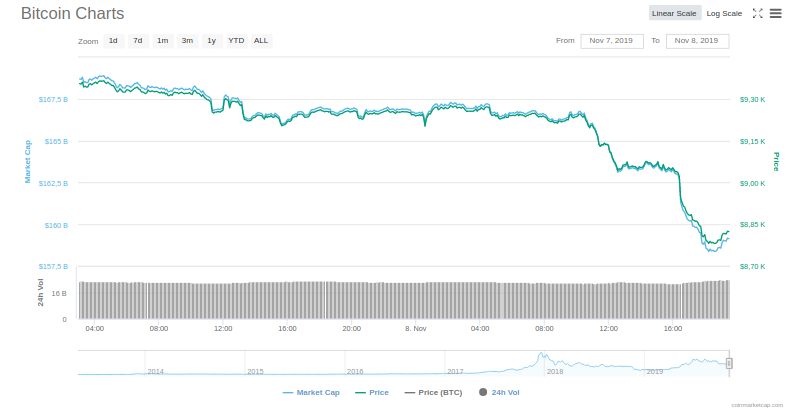Screen dimensions: 805x420
Task: Select 2015 in the navigator timeline
Action: coord(255,371)
